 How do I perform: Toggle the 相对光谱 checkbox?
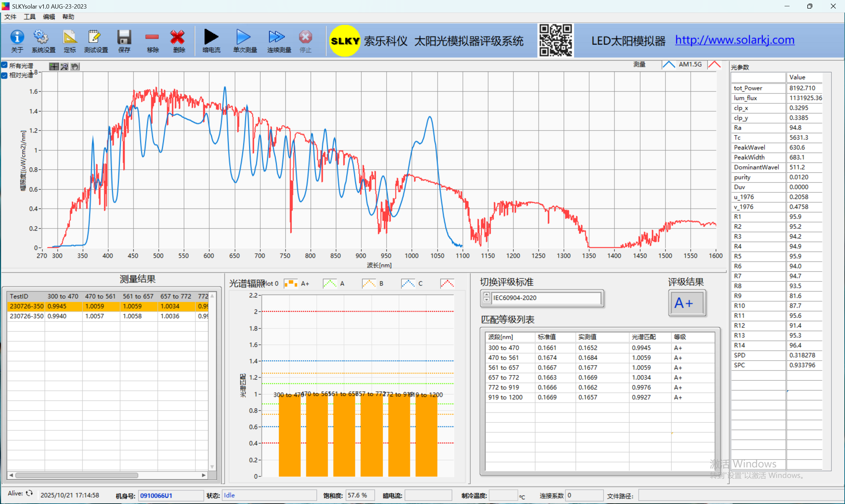[x=5, y=76]
